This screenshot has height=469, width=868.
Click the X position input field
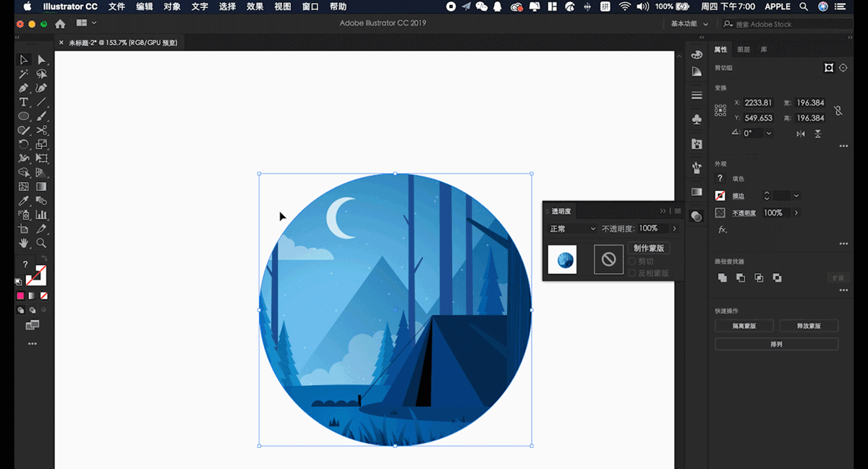[x=758, y=103]
